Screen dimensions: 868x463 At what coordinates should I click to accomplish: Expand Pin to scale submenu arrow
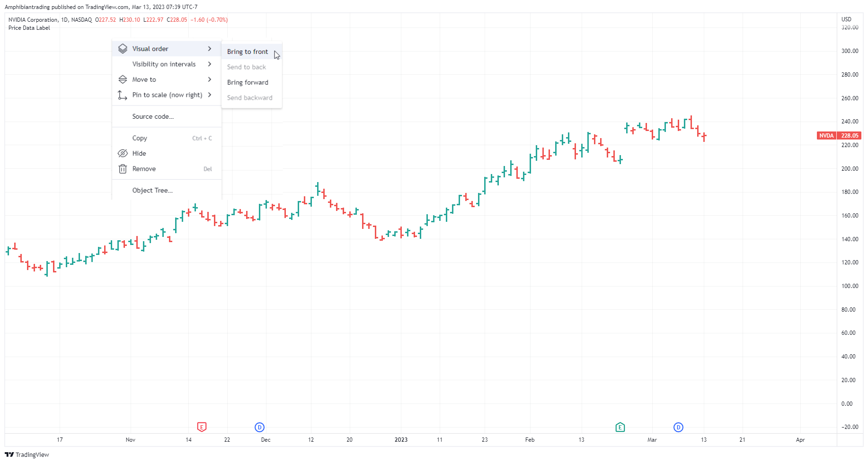[210, 95]
